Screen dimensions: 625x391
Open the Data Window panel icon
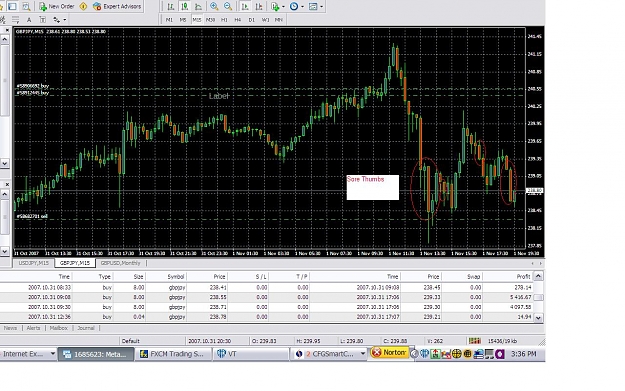(x=13, y=6)
